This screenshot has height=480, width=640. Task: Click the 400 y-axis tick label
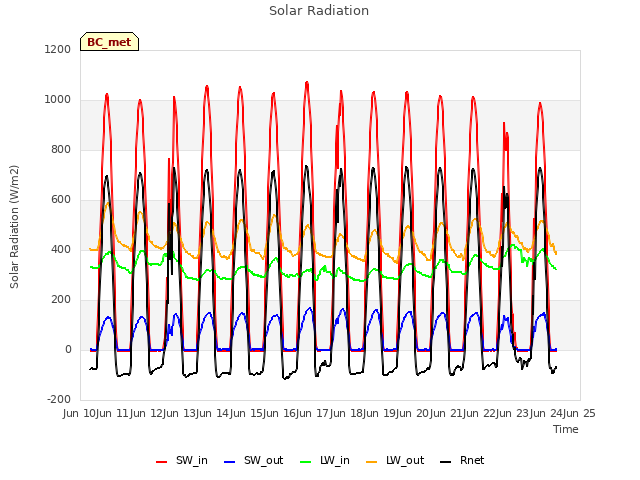coord(61,249)
